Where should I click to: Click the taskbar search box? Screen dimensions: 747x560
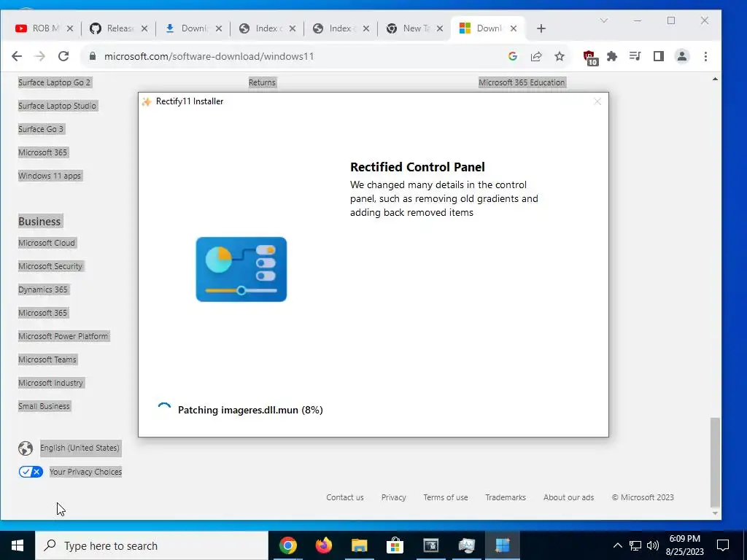[152, 545]
